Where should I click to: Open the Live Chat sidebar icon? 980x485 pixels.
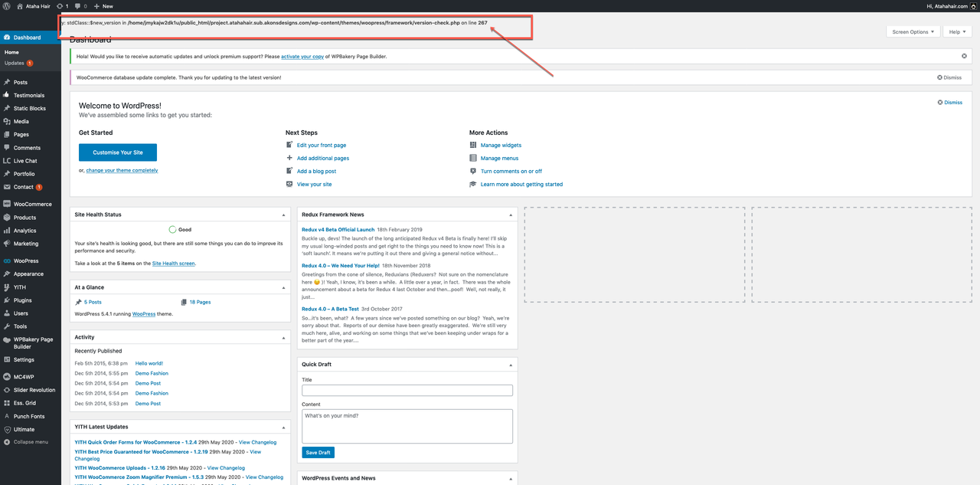click(7, 161)
